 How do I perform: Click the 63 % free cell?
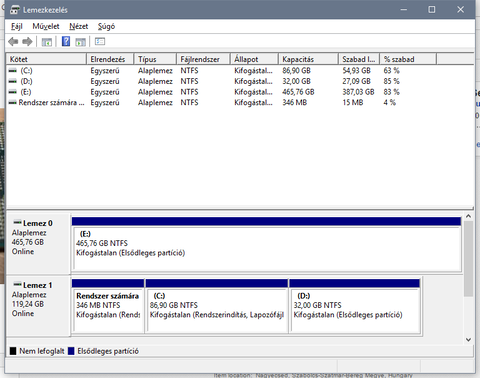(x=391, y=71)
